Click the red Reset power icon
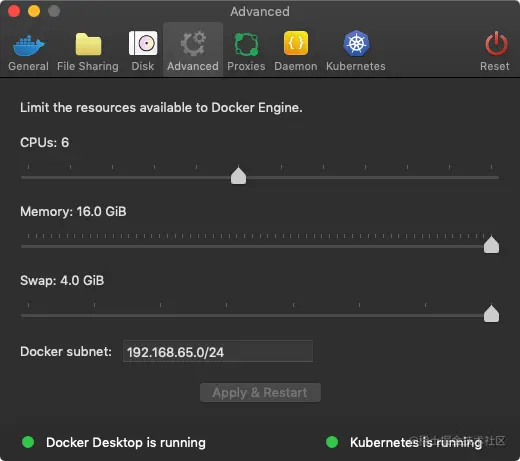Viewport: 520px width, 461px height. (x=496, y=44)
